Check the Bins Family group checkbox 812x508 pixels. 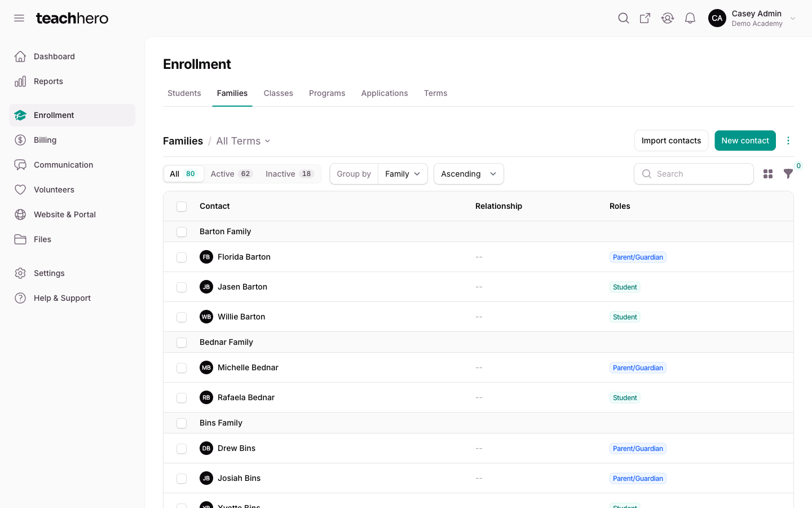coord(182,423)
